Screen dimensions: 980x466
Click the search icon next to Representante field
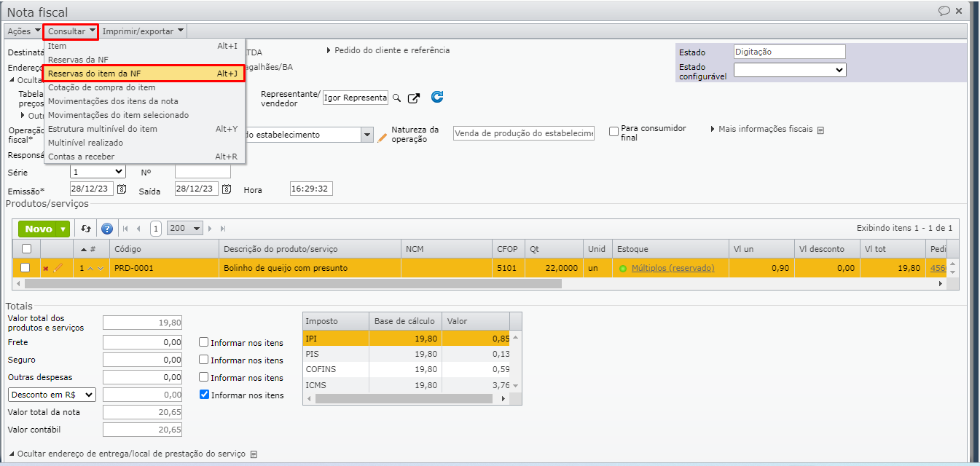(397, 98)
